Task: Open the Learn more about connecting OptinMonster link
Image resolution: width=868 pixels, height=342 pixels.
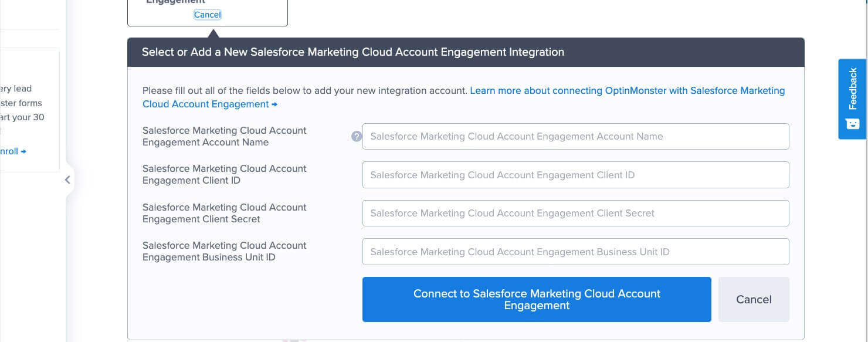Action: [586, 90]
